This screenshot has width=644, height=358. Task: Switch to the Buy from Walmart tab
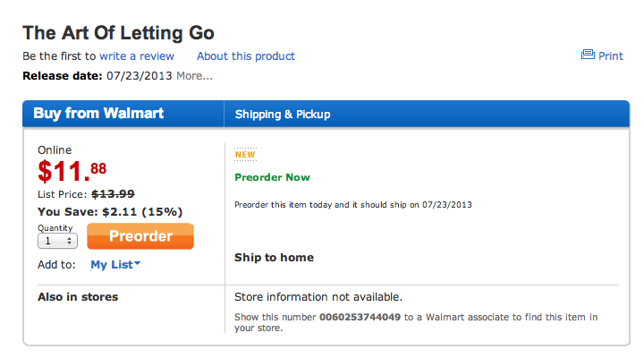pyautogui.click(x=98, y=114)
